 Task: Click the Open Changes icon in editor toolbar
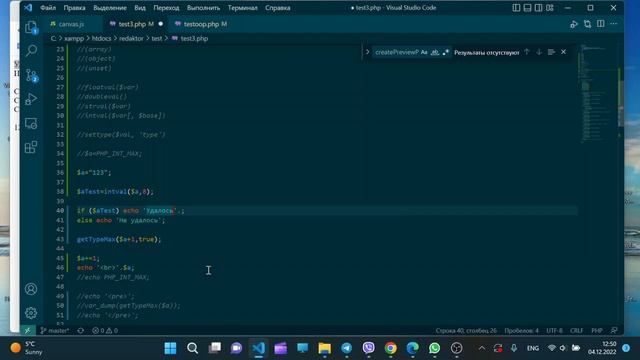[x=587, y=24]
